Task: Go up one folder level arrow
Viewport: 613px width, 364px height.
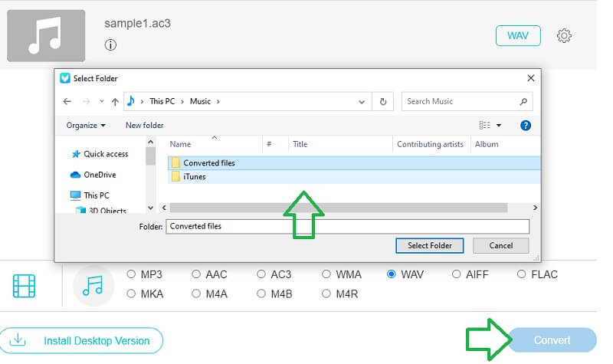Action: pos(115,101)
